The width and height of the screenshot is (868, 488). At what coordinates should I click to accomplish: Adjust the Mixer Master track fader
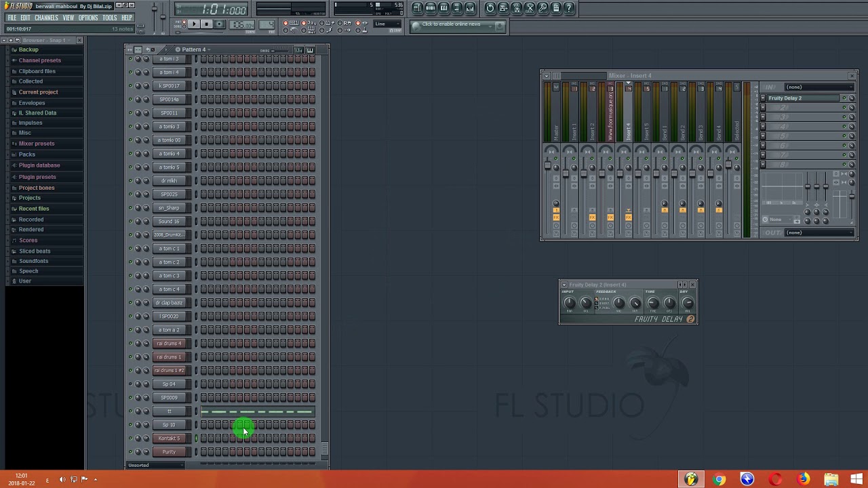[548, 165]
